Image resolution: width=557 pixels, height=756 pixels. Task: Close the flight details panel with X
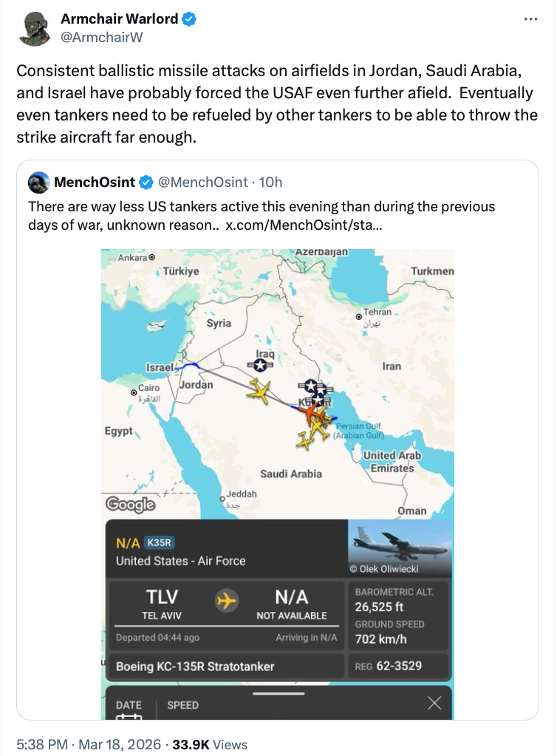pos(434,703)
